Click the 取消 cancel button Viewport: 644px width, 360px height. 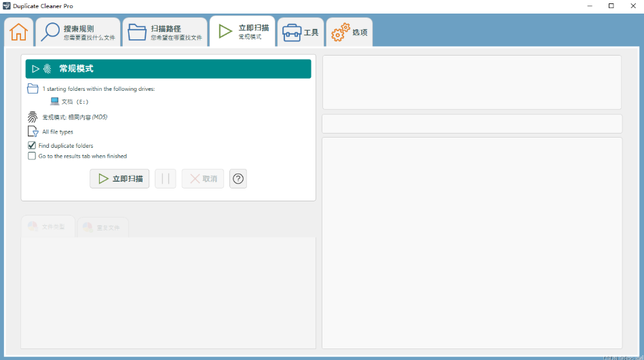click(202, 179)
